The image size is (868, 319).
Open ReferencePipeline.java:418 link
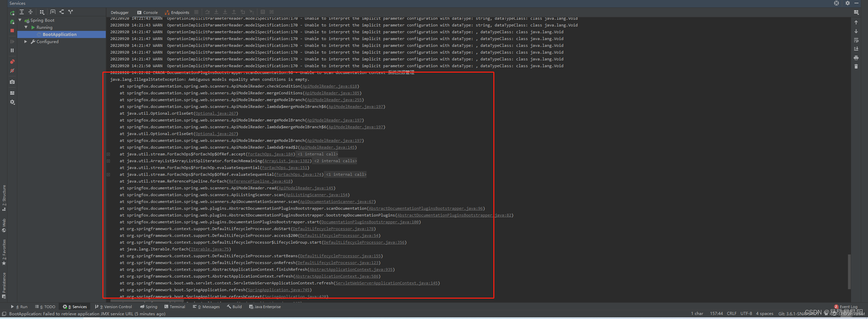coord(260,181)
